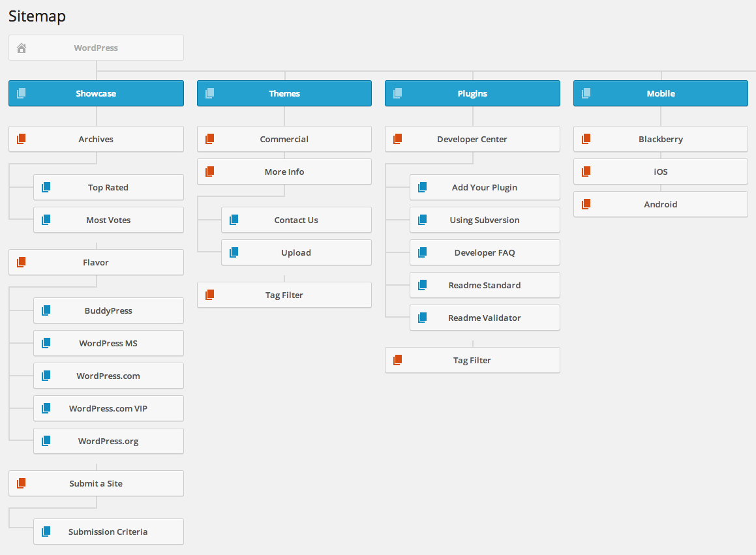
Task: Open the Android page
Action: (x=661, y=204)
